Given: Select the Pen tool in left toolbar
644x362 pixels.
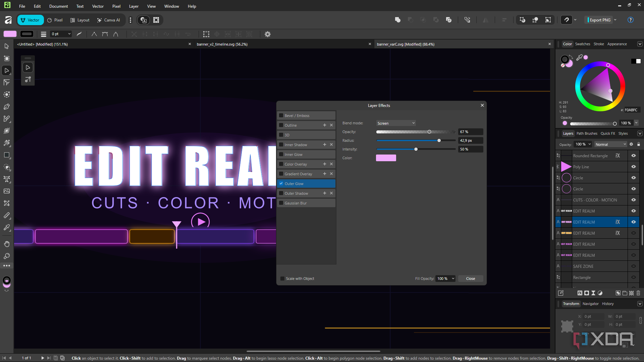Looking at the screenshot, I should coord(6,107).
